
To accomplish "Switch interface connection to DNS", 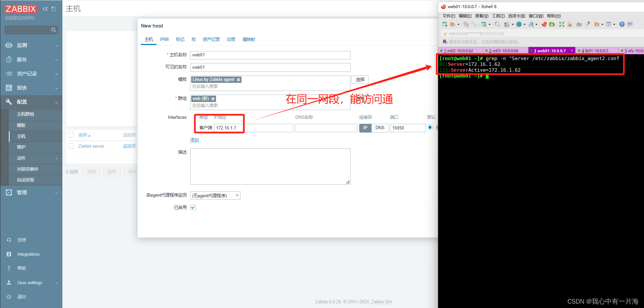I will (x=380, y=128).
